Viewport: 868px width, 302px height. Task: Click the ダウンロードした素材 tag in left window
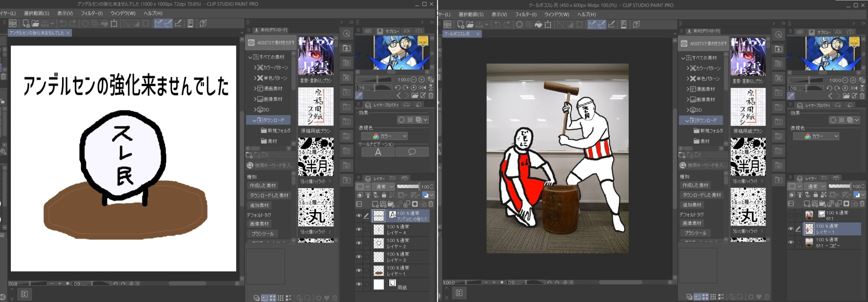pos(269,196)
